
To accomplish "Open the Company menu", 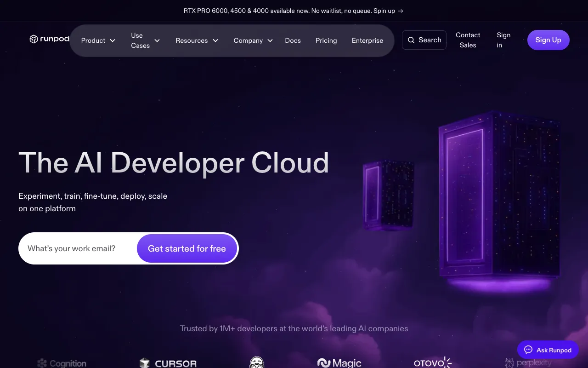I will (x=253, y=40).
